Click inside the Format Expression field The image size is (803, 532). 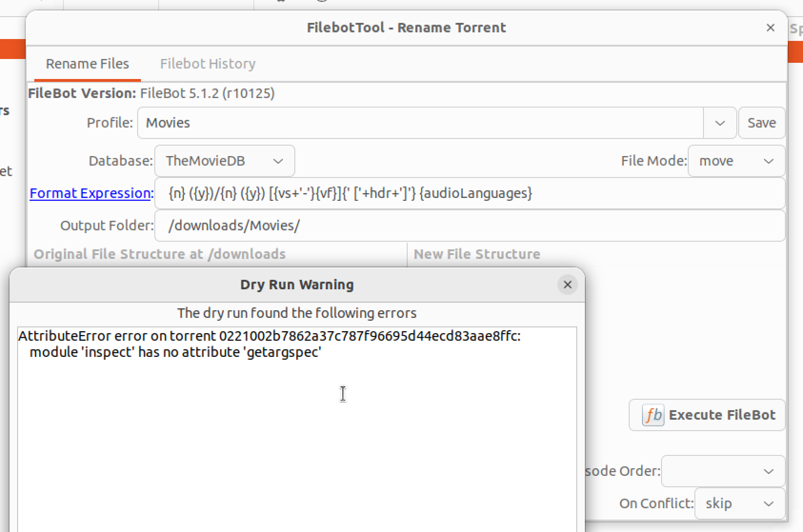[429, 193]
